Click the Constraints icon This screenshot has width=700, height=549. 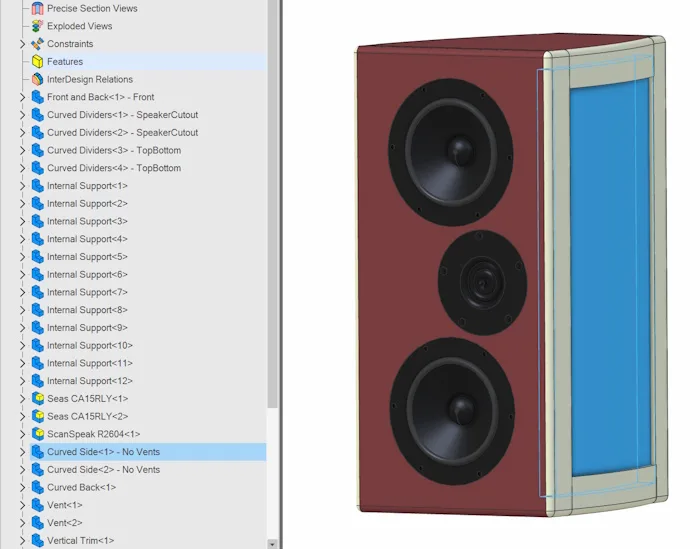pyautogui.click(x=38, y=44)
